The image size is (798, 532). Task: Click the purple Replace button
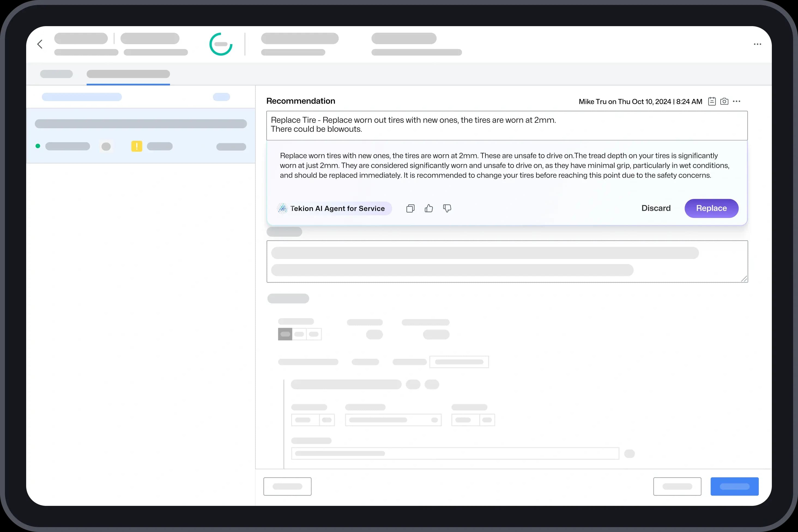711,208
